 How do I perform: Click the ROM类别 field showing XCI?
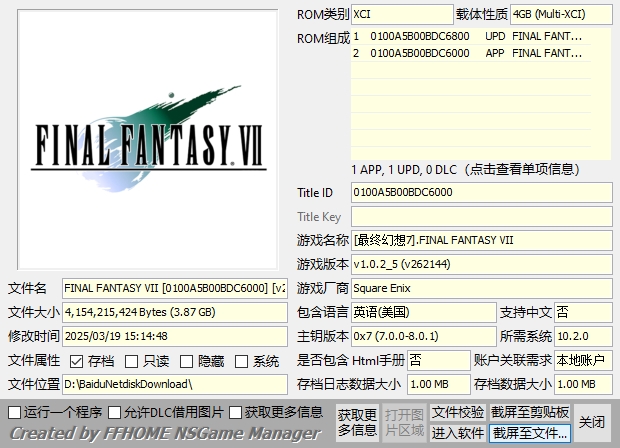pos(402,15)
